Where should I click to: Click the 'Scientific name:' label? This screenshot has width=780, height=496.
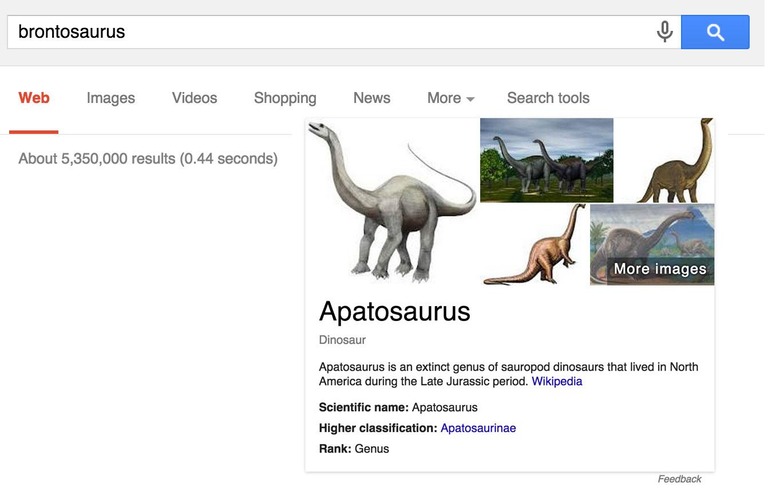click(364, 407)
